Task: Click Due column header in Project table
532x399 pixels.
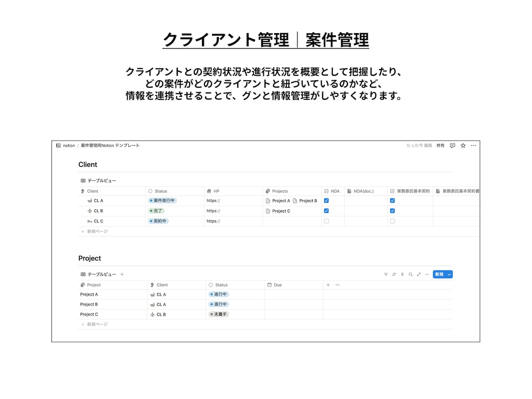Action: 294,285
